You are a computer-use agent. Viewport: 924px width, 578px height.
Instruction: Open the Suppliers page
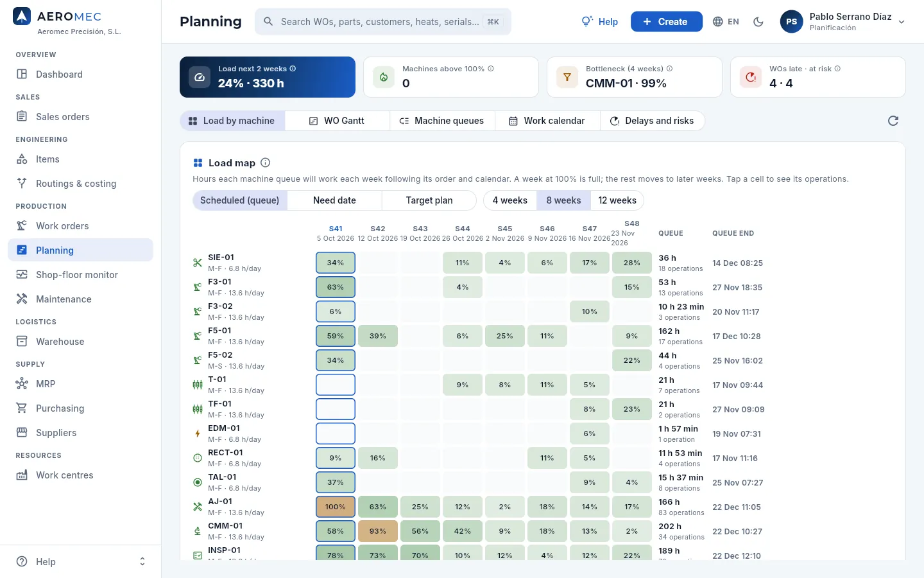pyautogui.click(x=81, y=433)
